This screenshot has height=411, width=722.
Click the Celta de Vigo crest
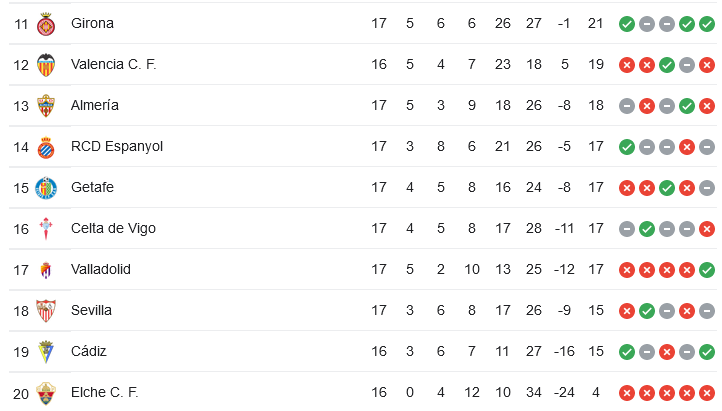click(x=46, y=229)
